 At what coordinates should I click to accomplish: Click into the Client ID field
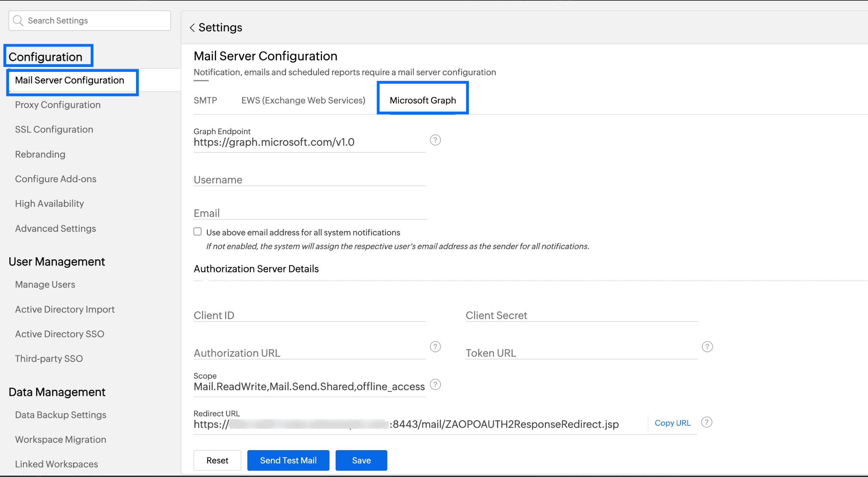[x=309, y=315]
